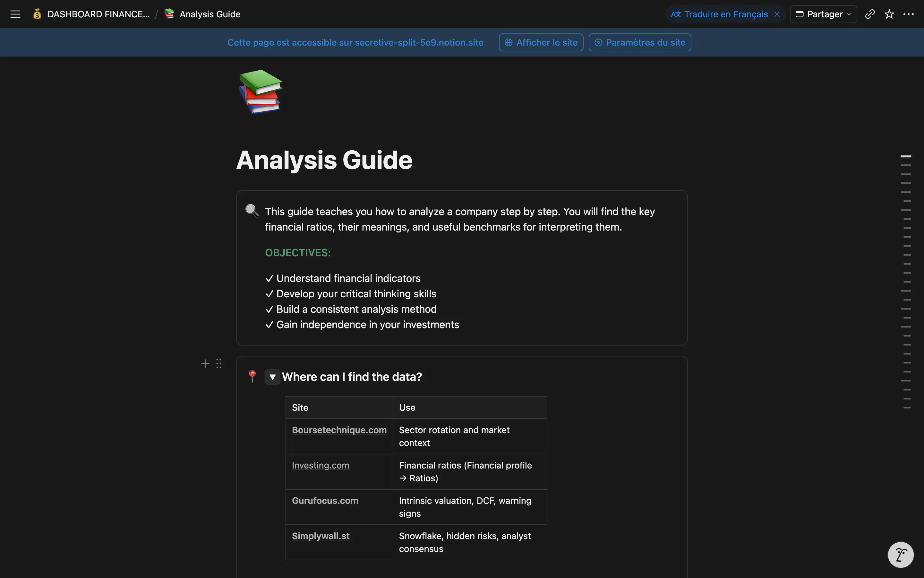Click the books icon in breadcrumb
Image resolution: width=924 pixels, height=578 pixels.
pyautogui.click(x=169, y=14)
